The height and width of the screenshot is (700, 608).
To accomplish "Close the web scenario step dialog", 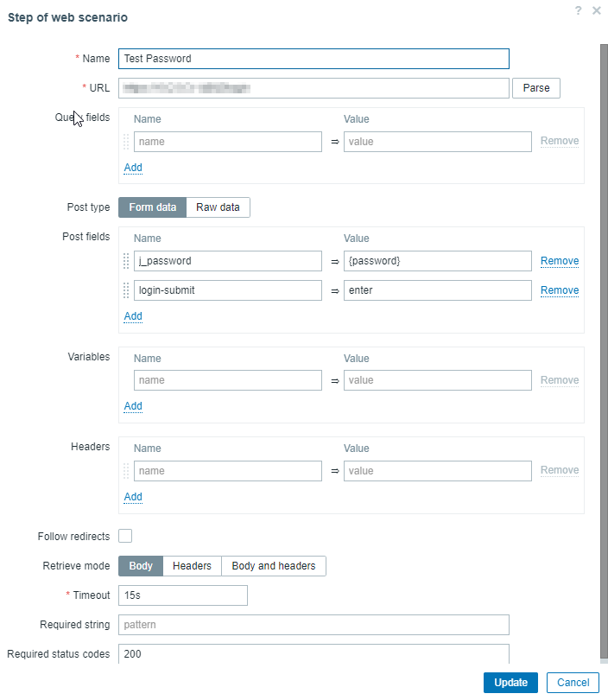I will [x=596, y=10].
